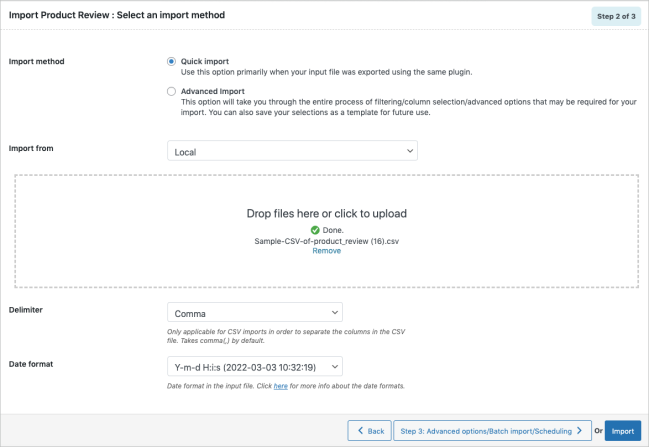
Task: Go back with the Back button
Action: pos(369,431)
